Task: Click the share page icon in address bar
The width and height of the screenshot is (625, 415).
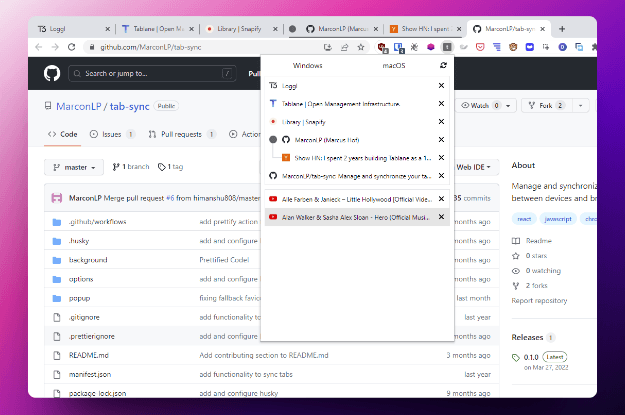Action: 344,47
